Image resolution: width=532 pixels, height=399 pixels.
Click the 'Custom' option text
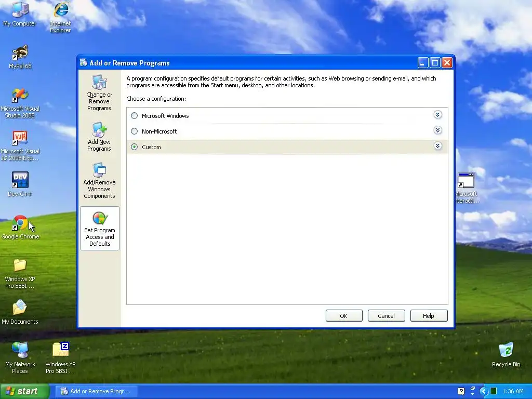tap(151, 147)
